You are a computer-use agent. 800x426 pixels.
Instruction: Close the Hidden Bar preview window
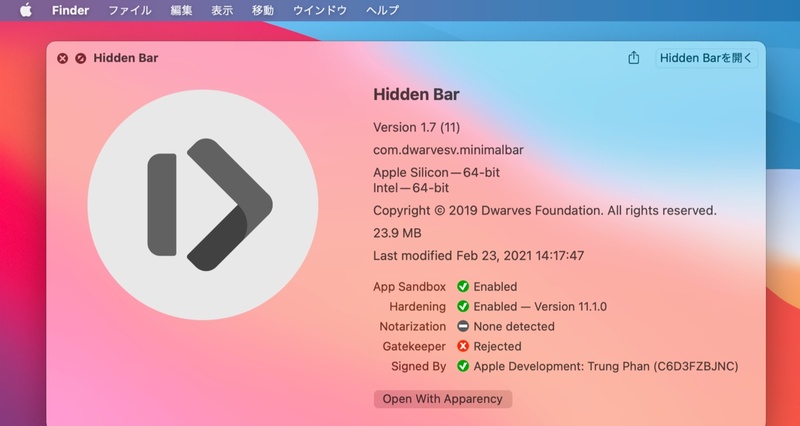pos(62,58)
